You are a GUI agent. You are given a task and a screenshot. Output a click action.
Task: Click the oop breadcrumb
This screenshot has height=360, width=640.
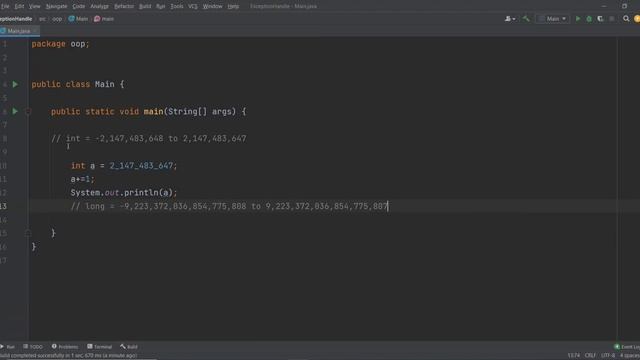pos(57,19)
